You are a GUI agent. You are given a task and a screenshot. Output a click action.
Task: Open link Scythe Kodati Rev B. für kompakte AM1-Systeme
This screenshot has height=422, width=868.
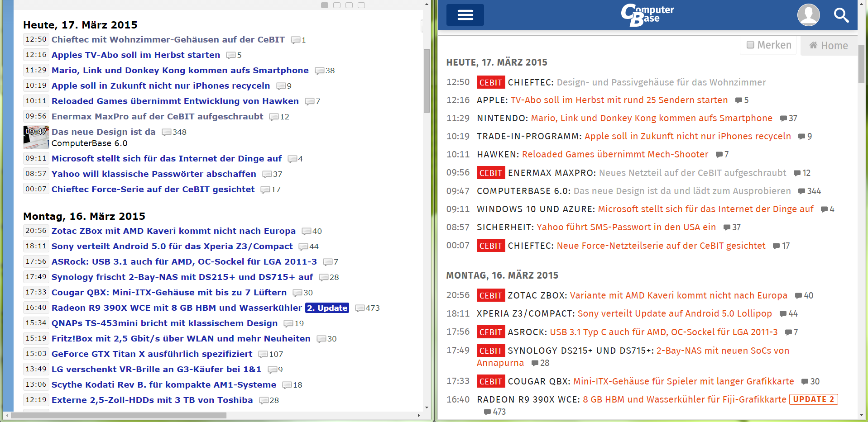(164, 384)
